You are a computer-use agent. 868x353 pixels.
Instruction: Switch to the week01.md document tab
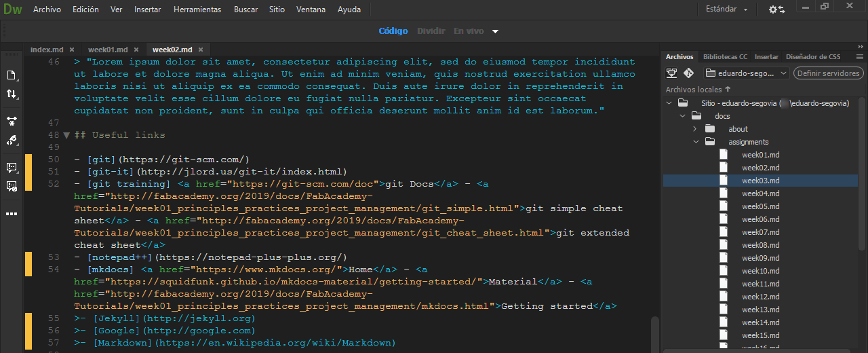[x=108, y=50]
